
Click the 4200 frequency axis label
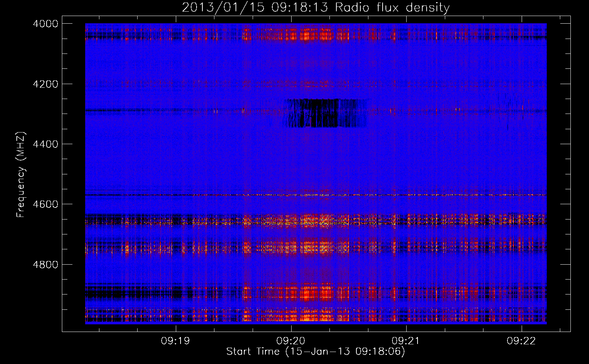pyautogui.click(x=46, y=84)
